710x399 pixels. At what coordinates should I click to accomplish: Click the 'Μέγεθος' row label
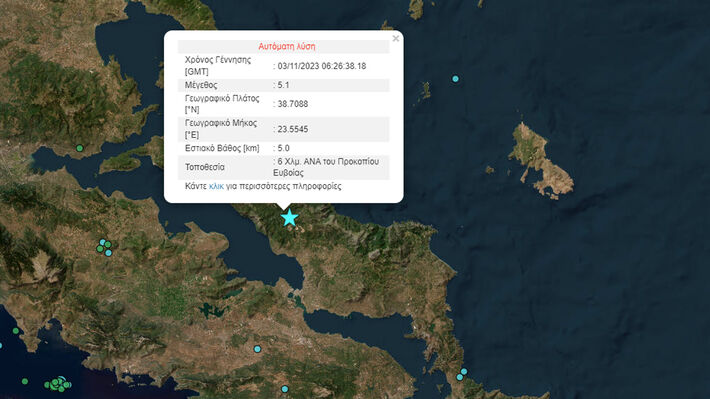point(201,85)
